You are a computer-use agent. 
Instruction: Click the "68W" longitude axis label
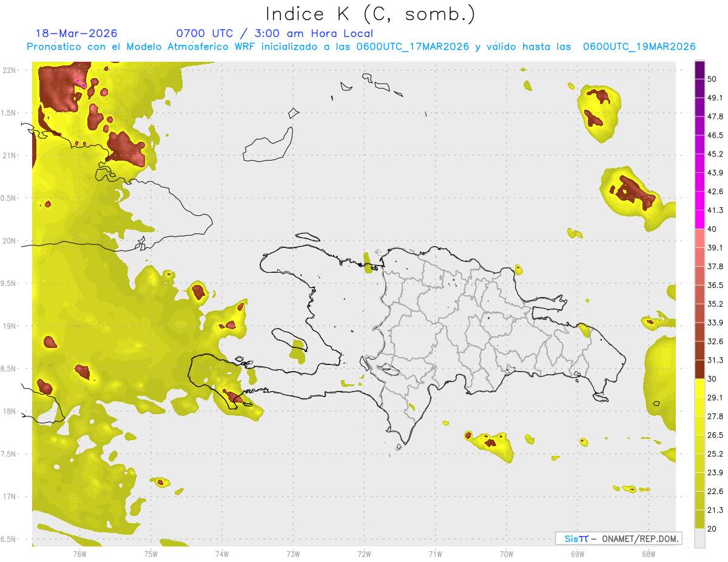point(649,554)
